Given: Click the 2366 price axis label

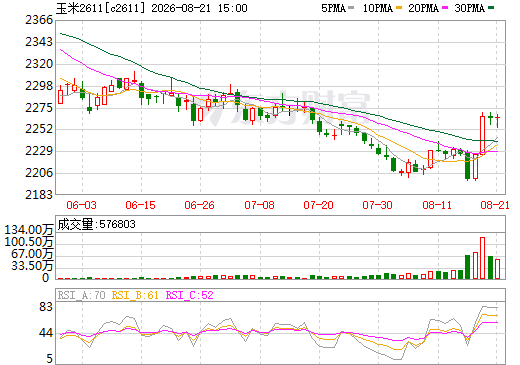Looking at the screenshot, I should point(39,20).
